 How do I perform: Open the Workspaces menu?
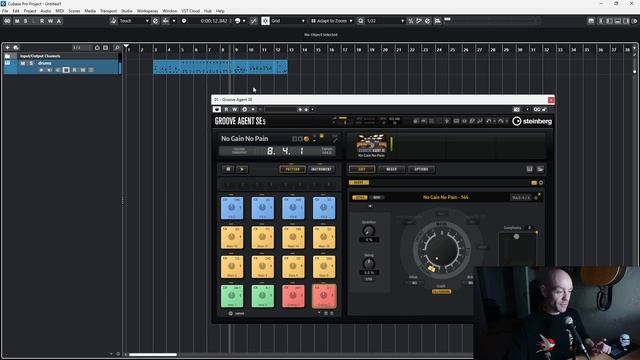coord(147,11)
